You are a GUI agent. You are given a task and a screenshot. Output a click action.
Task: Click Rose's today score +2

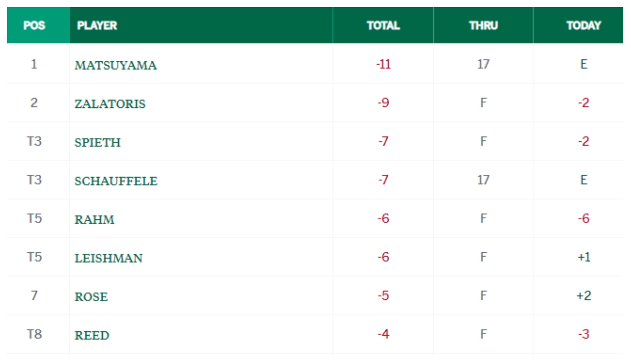(584, 296)
